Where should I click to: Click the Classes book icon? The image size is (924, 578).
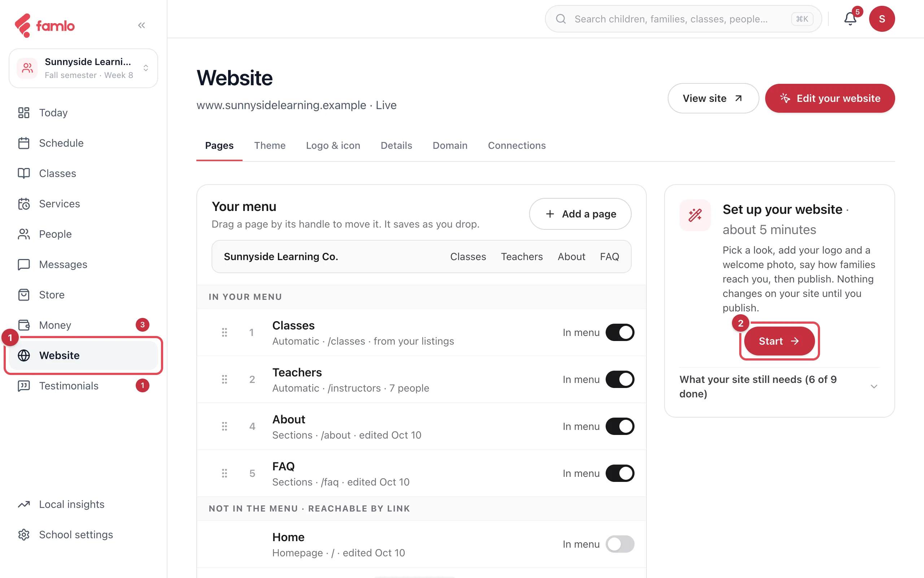(x=24, y=173)
